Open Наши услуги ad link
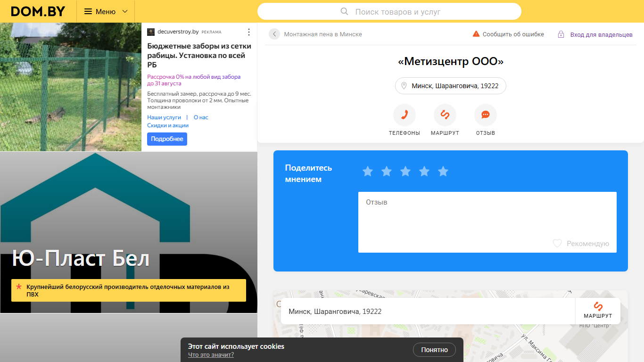Screen dimensions: 644x362 click(x=164, y=117)
